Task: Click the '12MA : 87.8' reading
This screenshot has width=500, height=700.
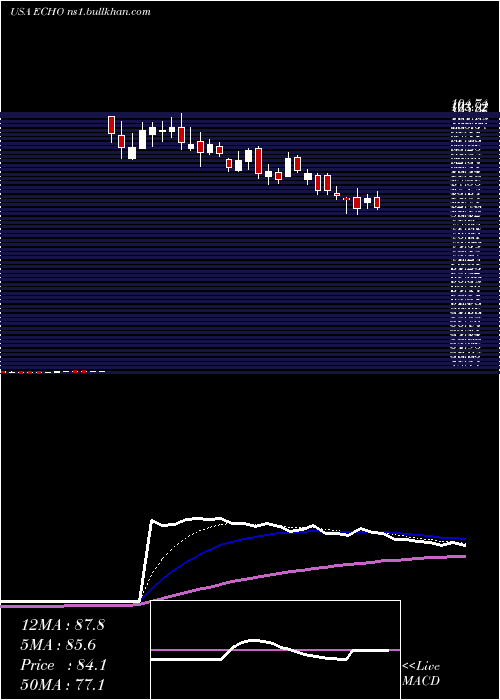Action: [62, 625]
